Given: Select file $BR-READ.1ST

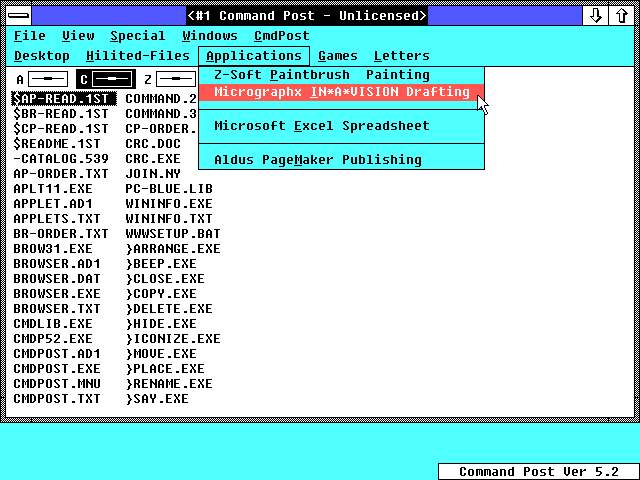Looking at the screenshot, I should tap(61, 113).
